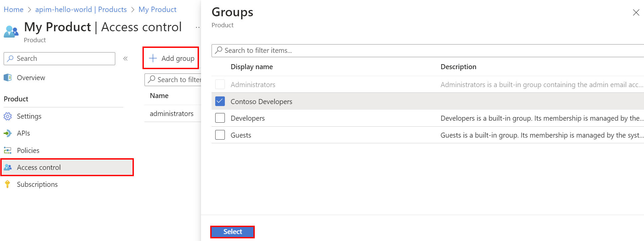Check the Guests group checkbox
644x241 pixels.
click(x=220, y=135)
